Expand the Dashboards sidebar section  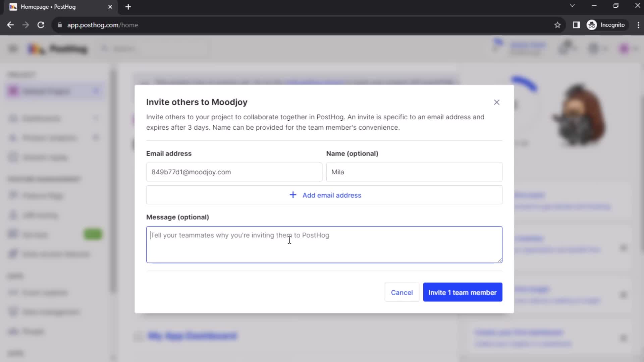click(96, 118)
